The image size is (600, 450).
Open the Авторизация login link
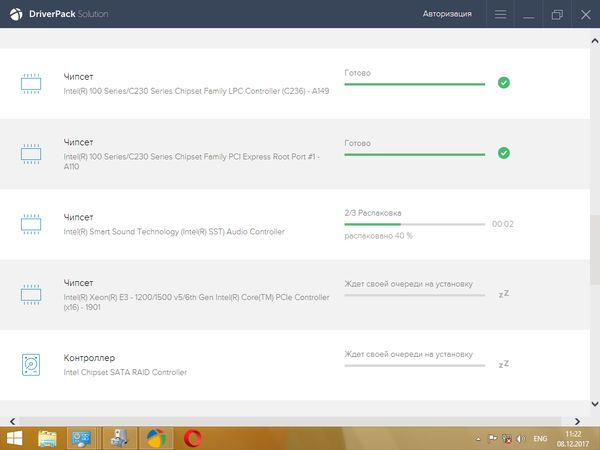[447, 14]
